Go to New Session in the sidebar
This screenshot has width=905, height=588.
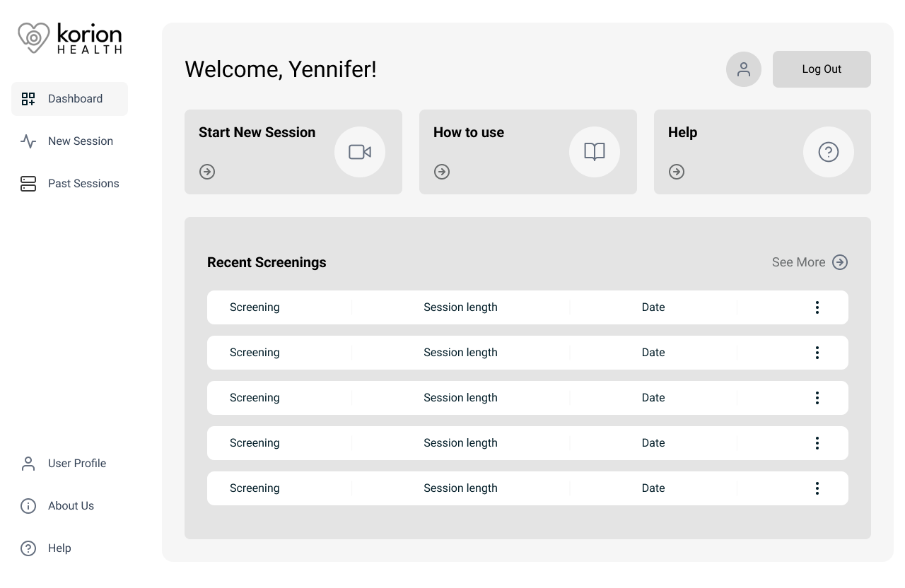pos(69,141)
